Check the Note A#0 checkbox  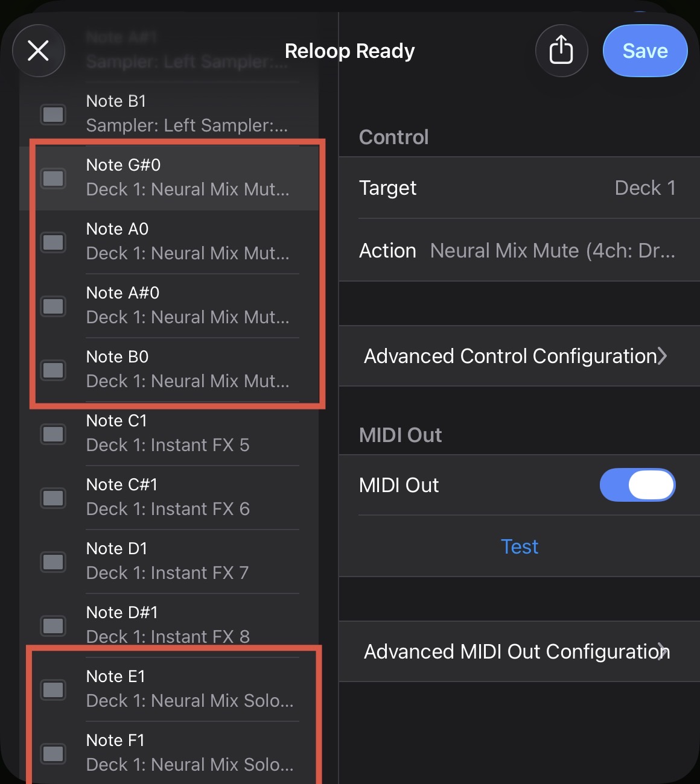tap(53, 306)
